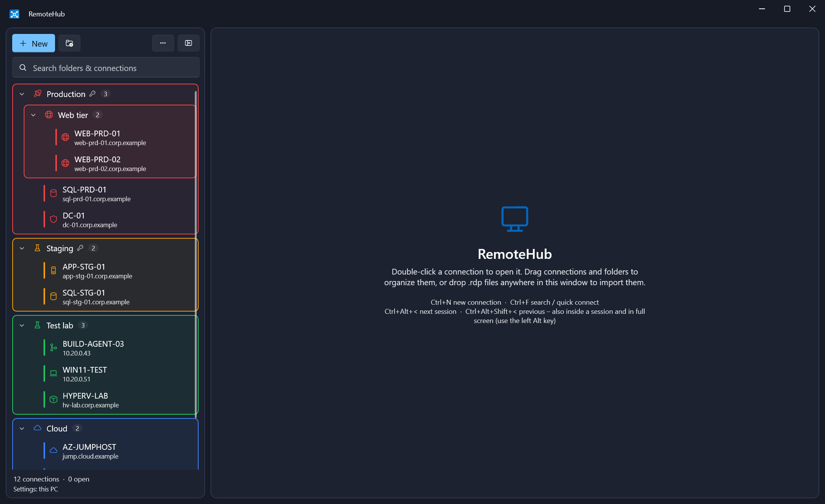Click the SQL-STG-01 database icon
Viewport: 825px width, 504px height.
(x=53, y=296)
